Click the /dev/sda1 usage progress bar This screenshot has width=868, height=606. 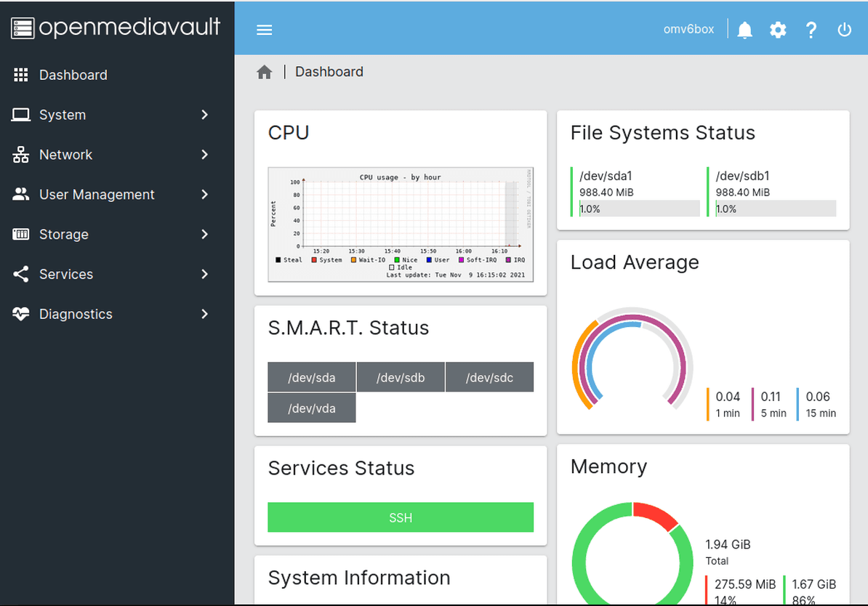[640, 209]
